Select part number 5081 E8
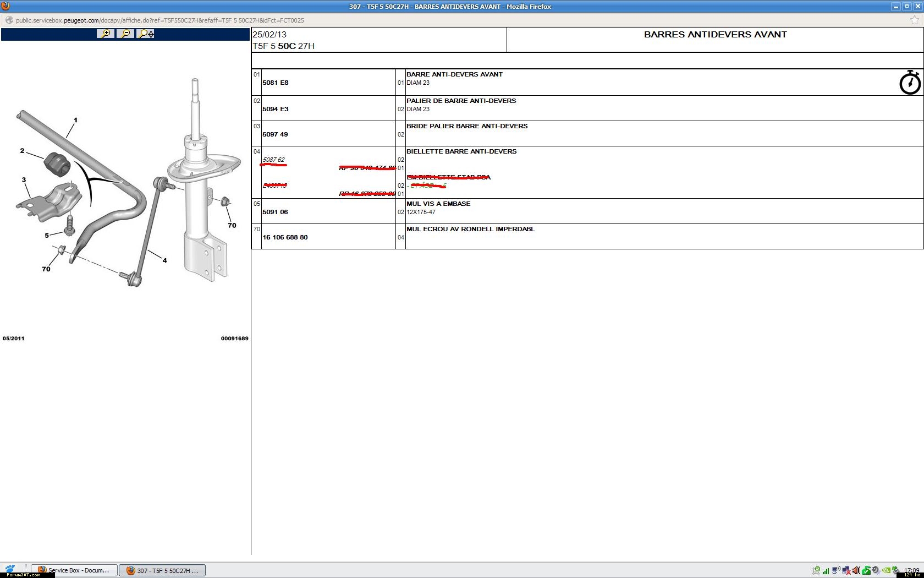Image resolution: width=924 pixels, height=578 pixels. [276, 83]
